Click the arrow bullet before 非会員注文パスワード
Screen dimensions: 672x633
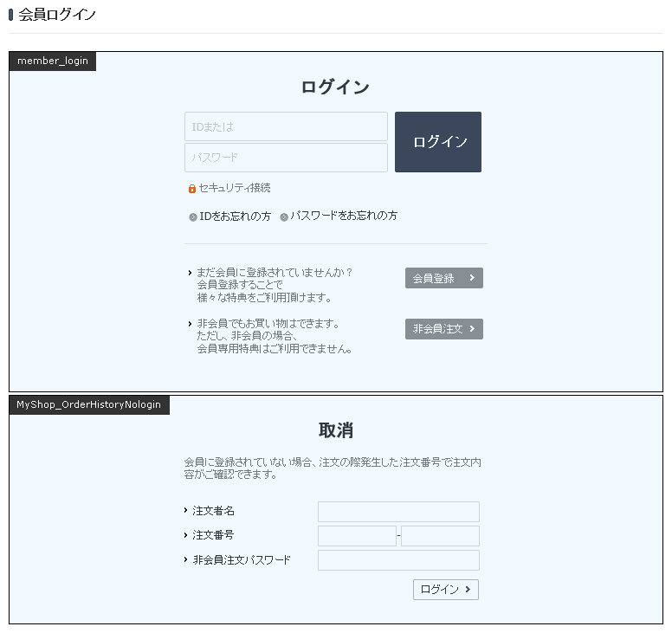185,559
